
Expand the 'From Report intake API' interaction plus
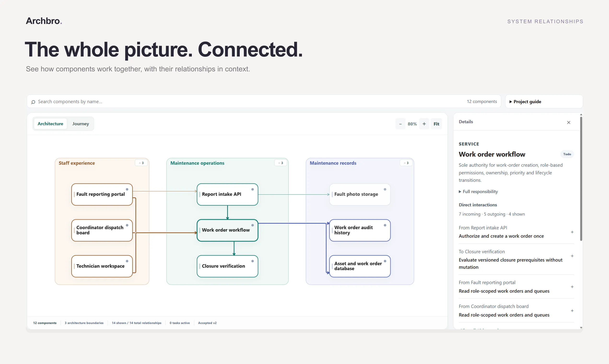click(572, 232)
